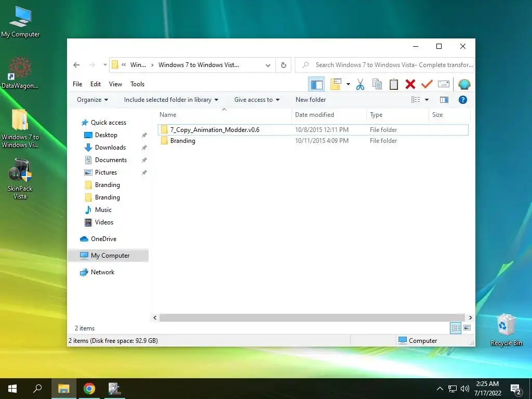Viewport: 532px width, 399px height.
Task: Click the Copy icon in toolbar
Action: 377,84
